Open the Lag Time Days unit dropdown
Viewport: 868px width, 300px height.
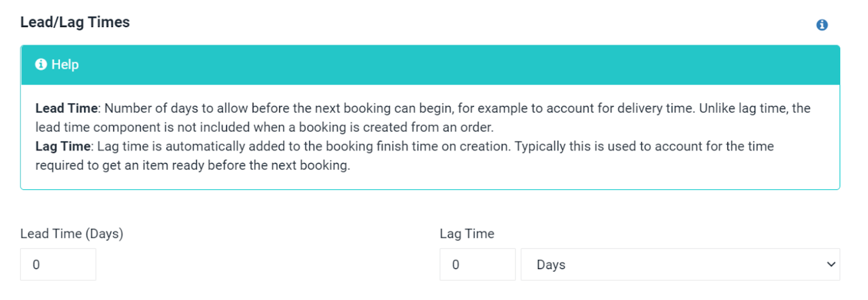tap(680, 265)
